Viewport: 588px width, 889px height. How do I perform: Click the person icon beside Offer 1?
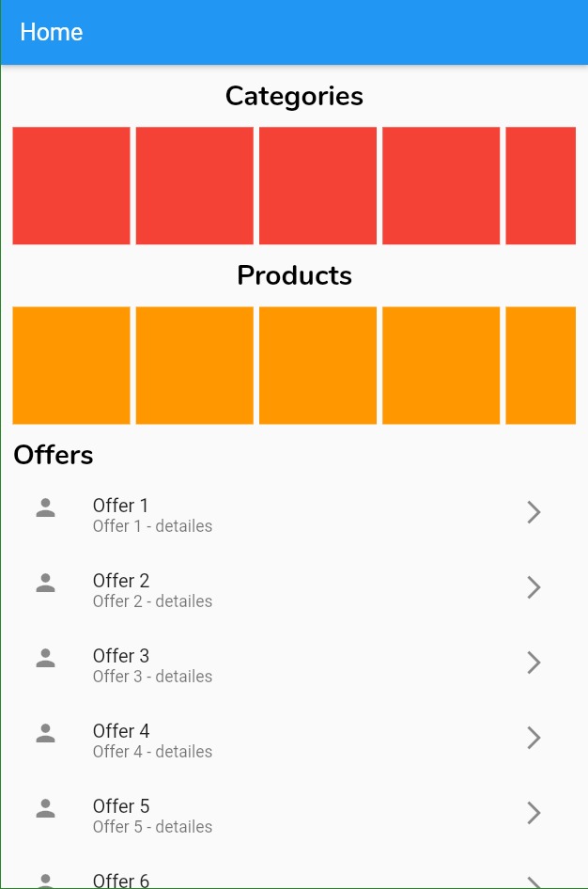pos(45,512)
